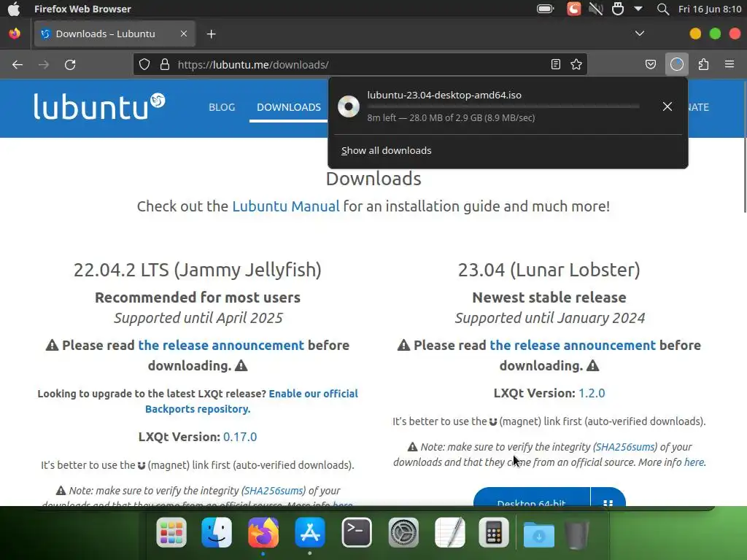Open the Apple menu in top bar

click(14, 9)
